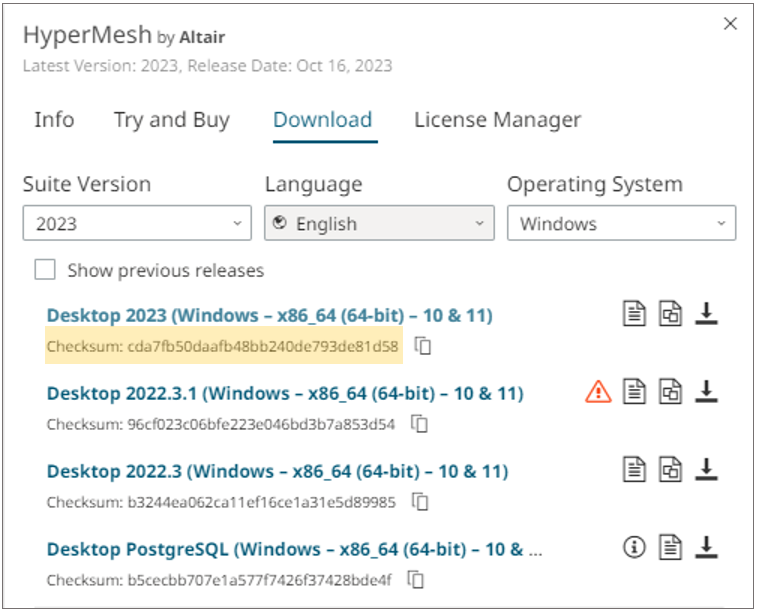Copy checksum of Desktop PostgreSQL

click(x=416, y=580)
